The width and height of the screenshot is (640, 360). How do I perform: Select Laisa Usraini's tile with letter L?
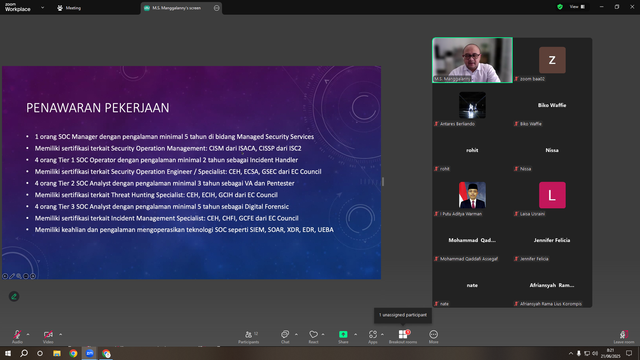tap(552, 195)
